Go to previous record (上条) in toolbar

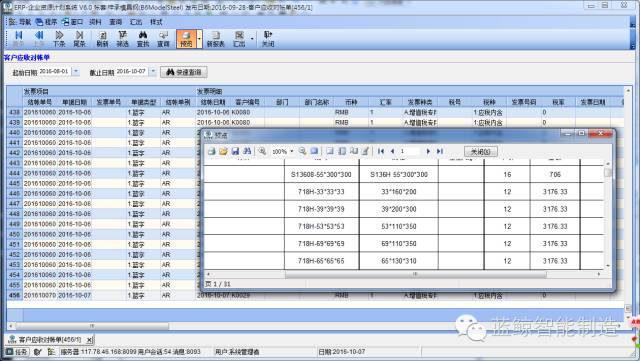39,39
